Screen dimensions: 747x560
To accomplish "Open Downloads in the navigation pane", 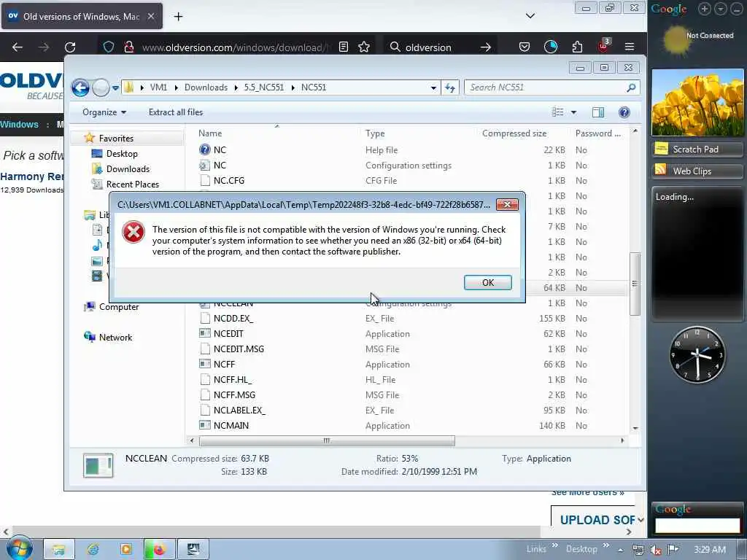I will (128, 168).
